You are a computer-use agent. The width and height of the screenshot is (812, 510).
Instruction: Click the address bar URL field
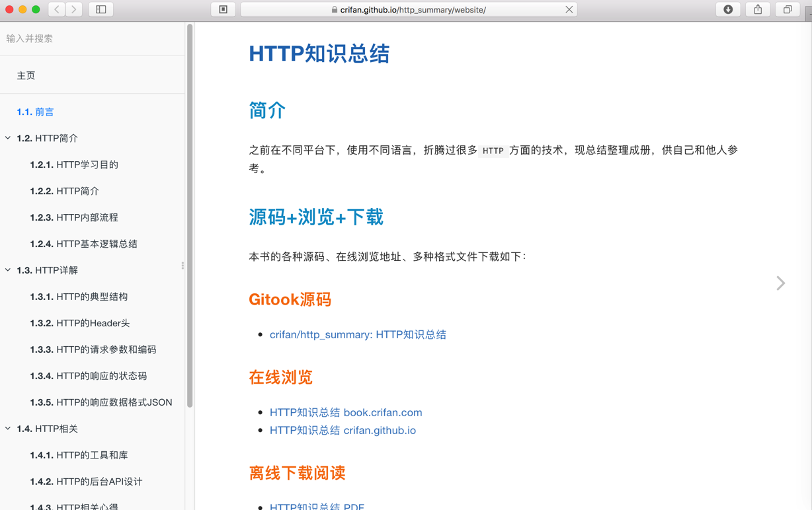pos(409,9)
